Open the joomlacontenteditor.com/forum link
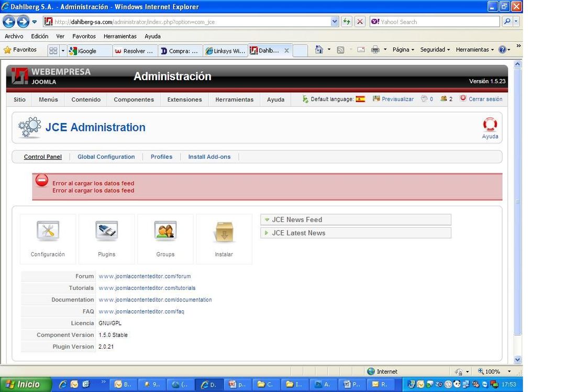This screenshot has height=392, width=576. 145,276
